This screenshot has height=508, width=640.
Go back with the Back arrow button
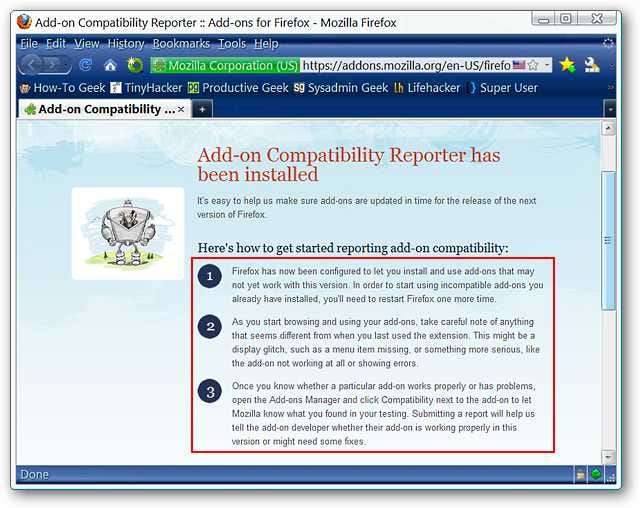point(31,64)
